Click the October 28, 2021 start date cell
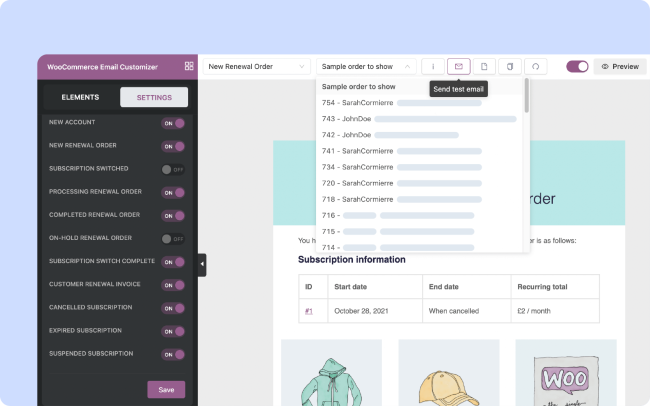This screenshot has width=650, height=406. [x=375, y=311]
